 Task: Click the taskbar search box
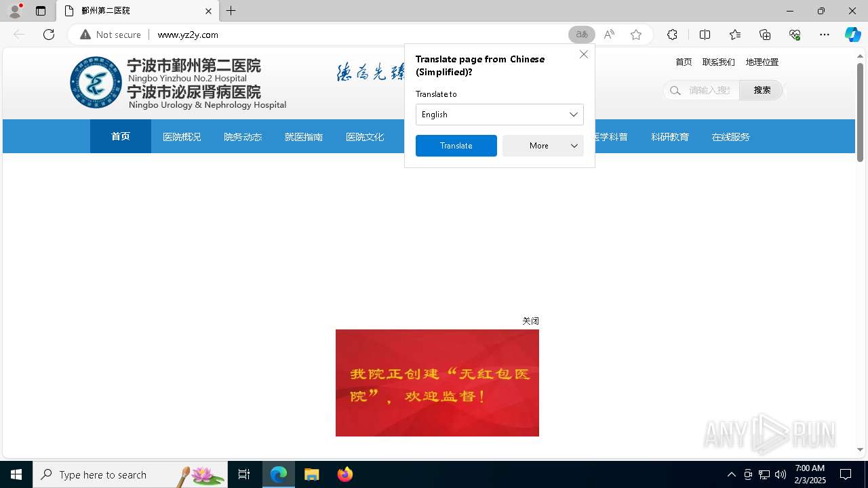coord(130,474)
